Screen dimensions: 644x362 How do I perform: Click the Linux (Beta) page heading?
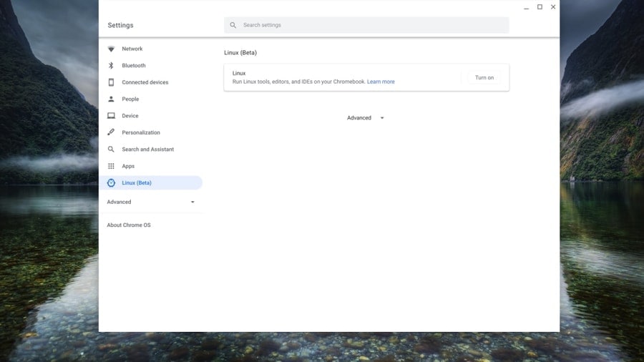[240, 52]
